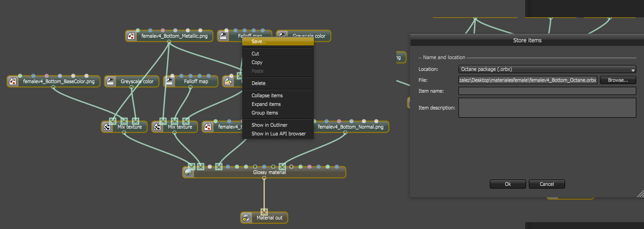The image size is (644, 229).
Task: Click output pin under right Mix texture node
Action: point(174,133)
